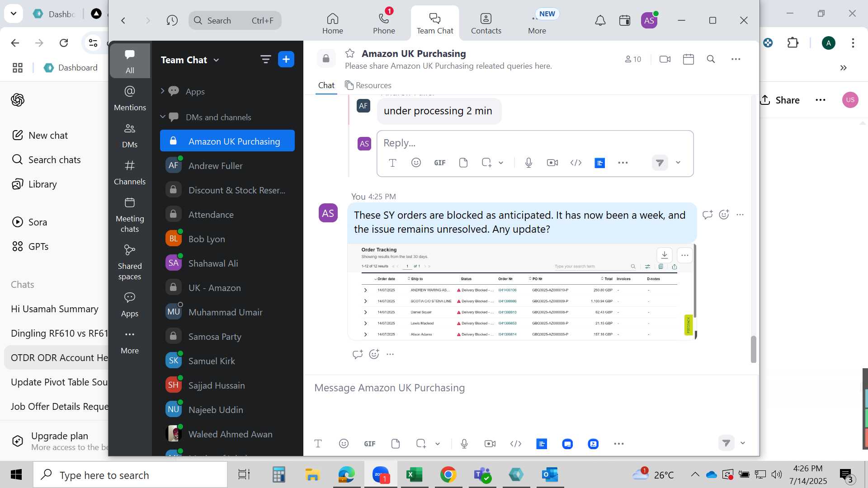Switch to the Resources tab
This screenshot has height=488, width=868.
368,85
